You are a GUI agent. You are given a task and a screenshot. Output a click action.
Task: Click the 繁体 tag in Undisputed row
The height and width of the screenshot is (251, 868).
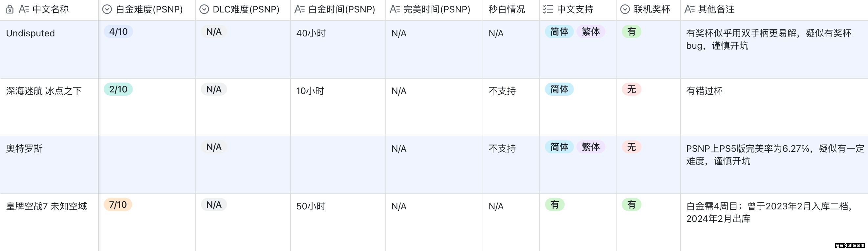click(x=590, y=32)
